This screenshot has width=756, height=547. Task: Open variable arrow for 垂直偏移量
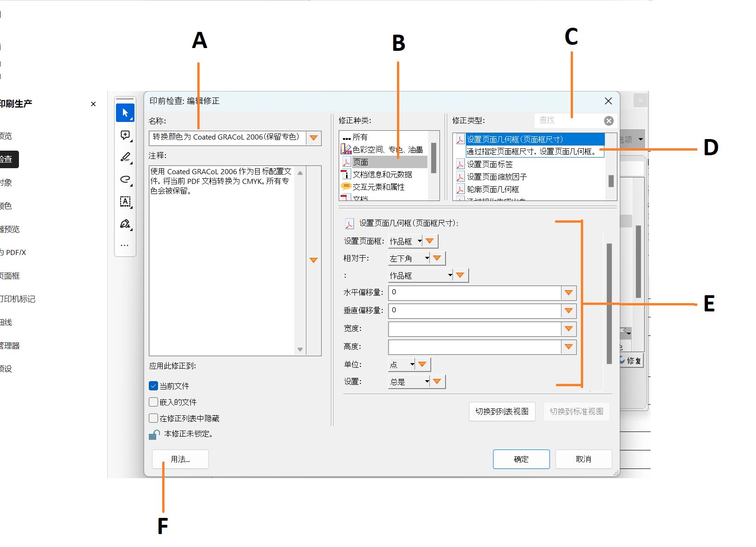click(569, 310)
